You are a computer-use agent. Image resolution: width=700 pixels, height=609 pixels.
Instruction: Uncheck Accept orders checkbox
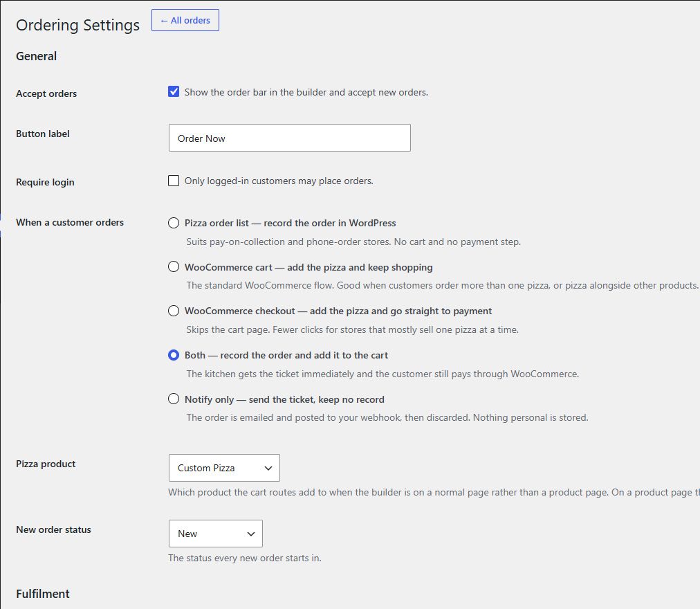click(174, 91)
